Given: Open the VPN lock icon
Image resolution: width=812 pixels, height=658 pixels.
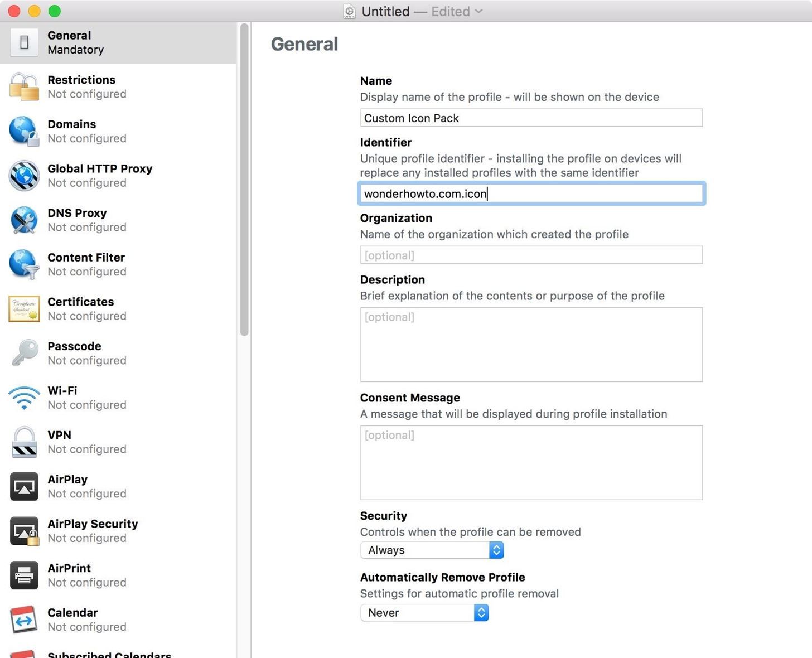Looking at the screenshot, I should pyautogui.click(x=24, y=442).
